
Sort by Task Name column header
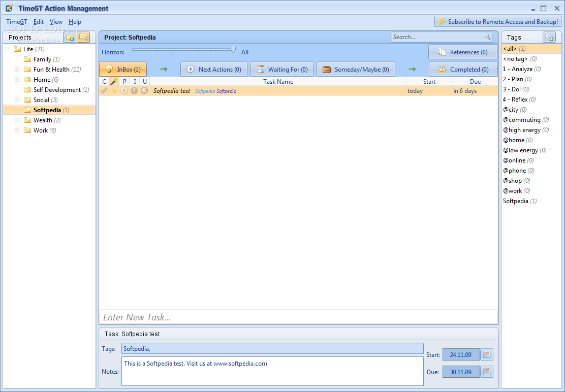[x=278, y=81]
